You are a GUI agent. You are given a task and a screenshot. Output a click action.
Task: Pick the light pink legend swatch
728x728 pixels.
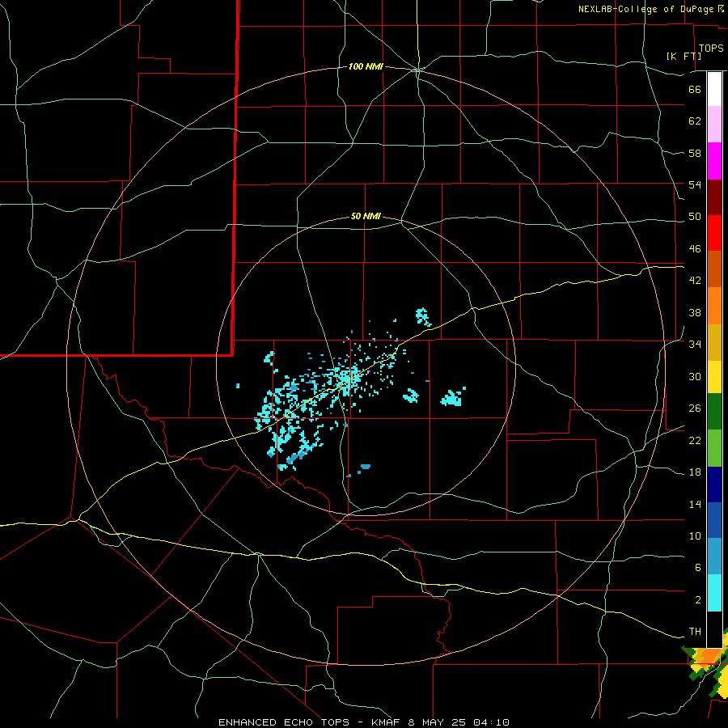(x=714, y=124)
